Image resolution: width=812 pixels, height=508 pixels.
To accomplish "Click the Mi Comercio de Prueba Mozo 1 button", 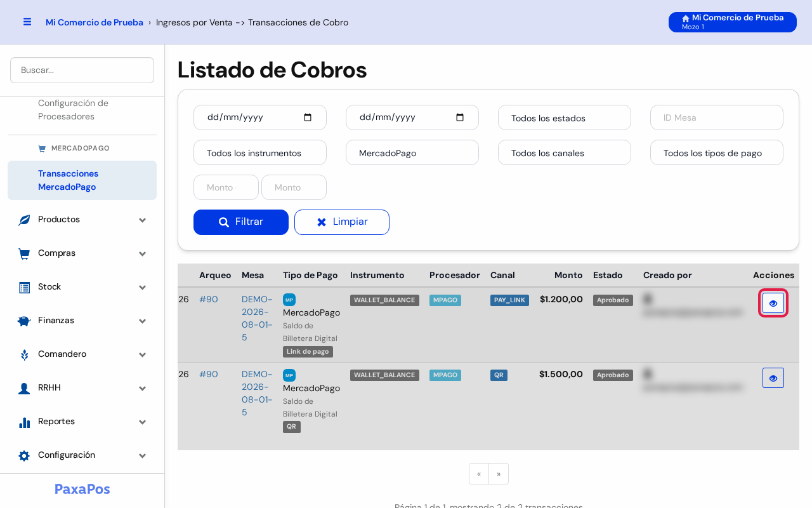I will click(x=733, y=22).
